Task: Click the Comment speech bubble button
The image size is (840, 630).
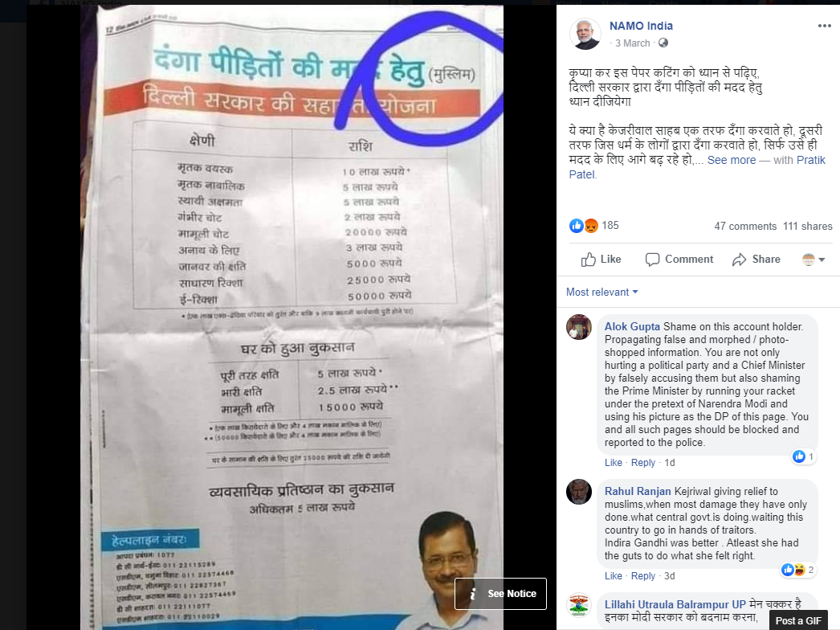Action: [679, 260]
